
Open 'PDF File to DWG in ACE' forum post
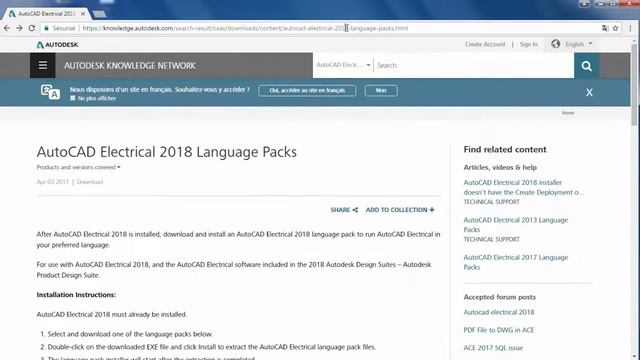499,330
